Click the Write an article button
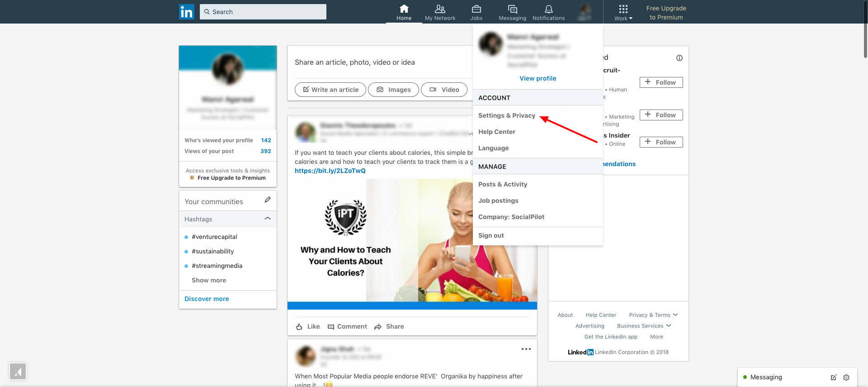 [x=330, y=90]
